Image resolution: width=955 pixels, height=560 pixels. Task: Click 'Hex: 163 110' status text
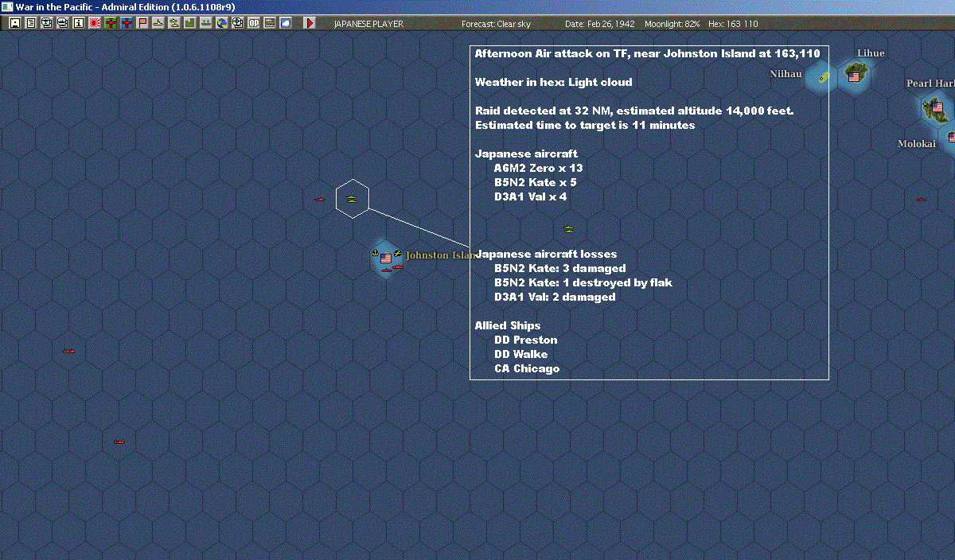(x=731, y=24)
